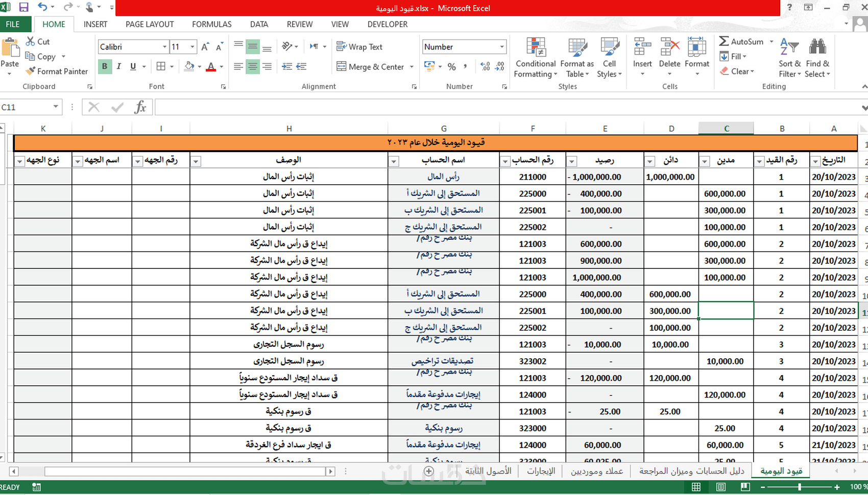868x495 pixels.
Task: Switch to the FORMULAS ribbon tab
Action: click(212, 24)
